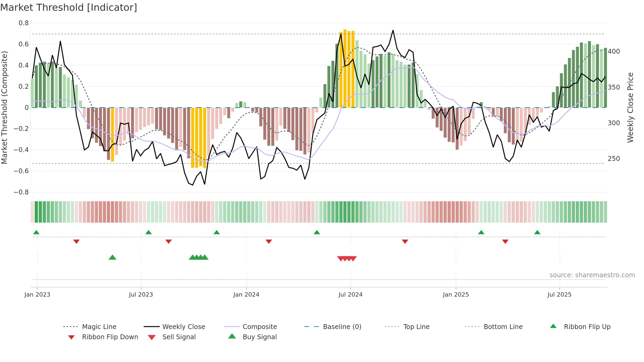Screen dimensions: 644x362
Task: Click the 350 right axis price label
Action: coord(614,87)
